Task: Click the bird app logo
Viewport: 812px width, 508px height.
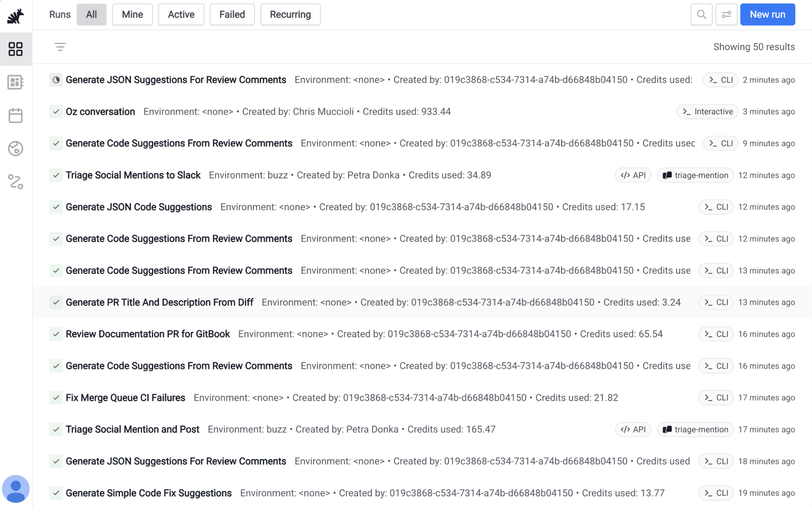Action: 16,16
